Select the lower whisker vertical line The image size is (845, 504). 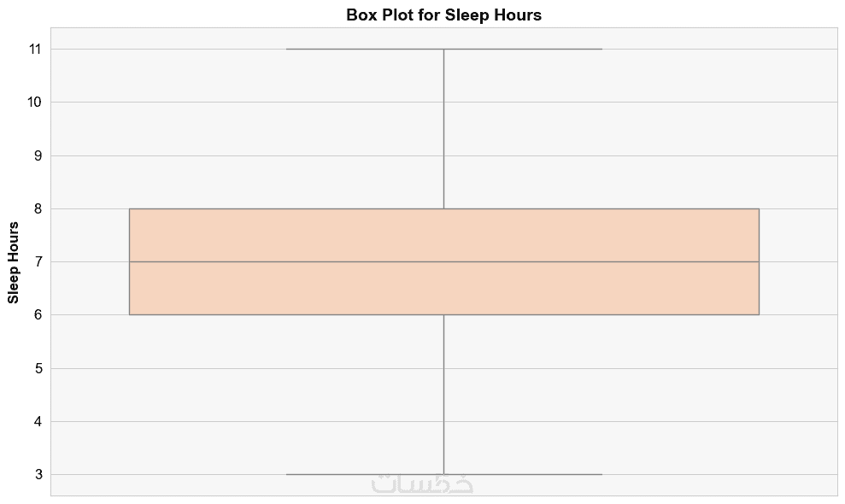[x=443, y=393]
